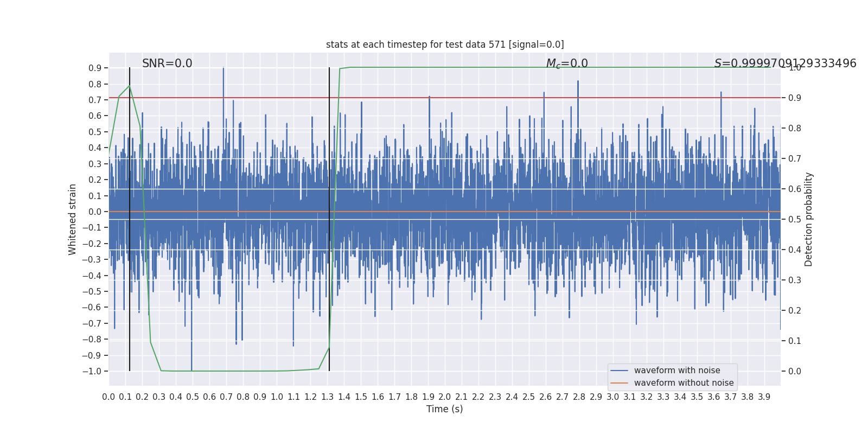The height and width of the screenshot is (434, 868).
Task: Click the legend entry waveform with noise
Action: pyautogui.click(x=677, y=371)
